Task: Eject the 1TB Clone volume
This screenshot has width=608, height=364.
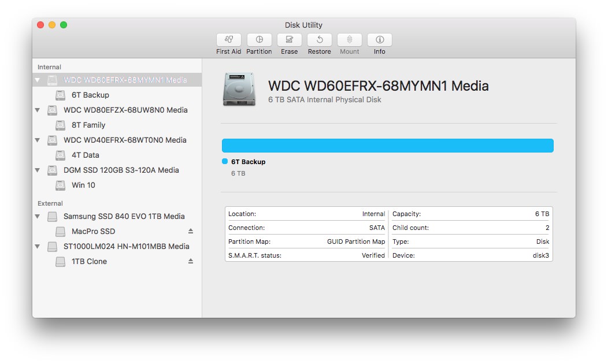Action: pyautogui.click(x=190, y=261)
